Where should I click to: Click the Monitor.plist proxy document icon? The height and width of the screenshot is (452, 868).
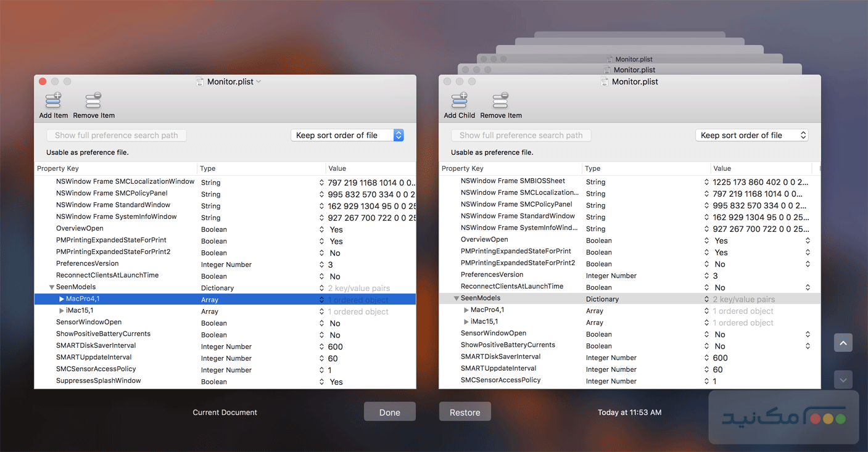click(200, 81)
